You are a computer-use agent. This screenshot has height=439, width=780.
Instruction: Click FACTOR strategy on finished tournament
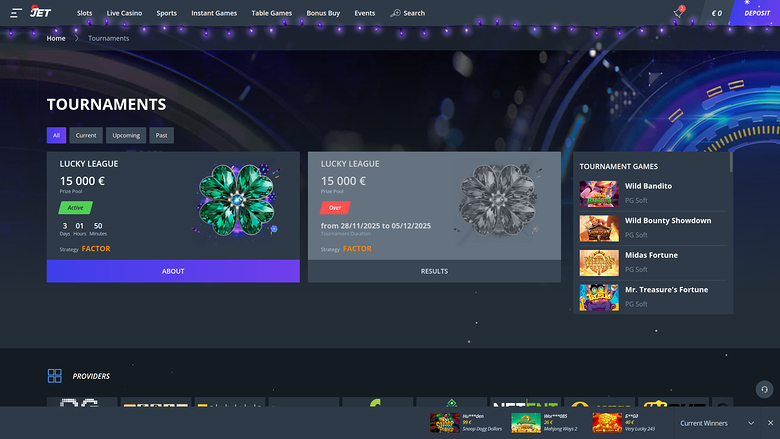(x=357, y=249)
